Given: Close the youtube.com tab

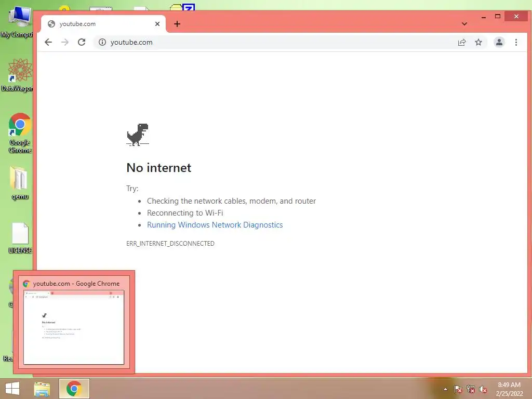Looking at the screenshot, I should [x=157, y=24].
